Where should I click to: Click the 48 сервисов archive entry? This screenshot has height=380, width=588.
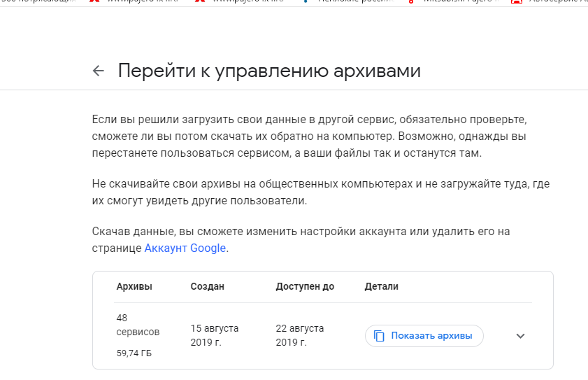click(138, 325)
